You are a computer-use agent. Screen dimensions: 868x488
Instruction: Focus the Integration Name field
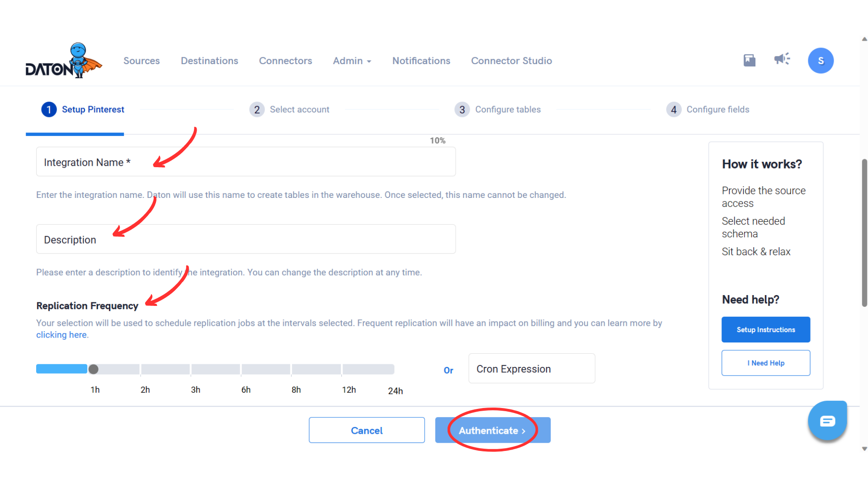point(245,162)
